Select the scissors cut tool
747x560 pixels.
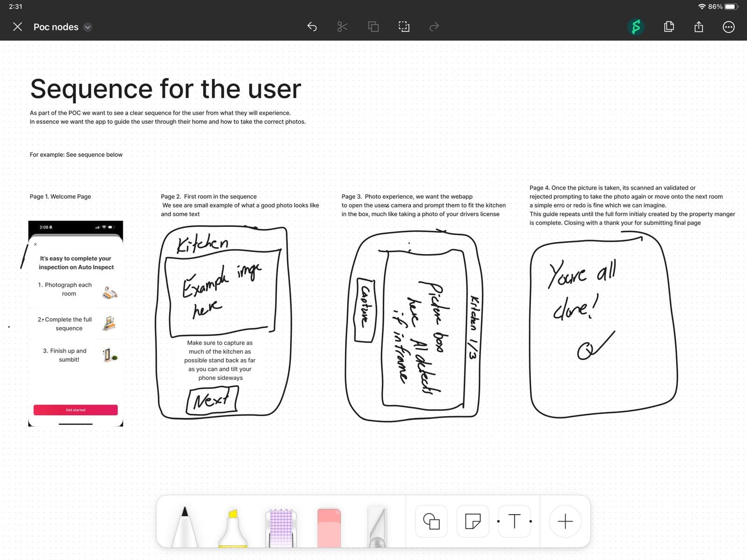pyautogui.click(x=342, y=27)
